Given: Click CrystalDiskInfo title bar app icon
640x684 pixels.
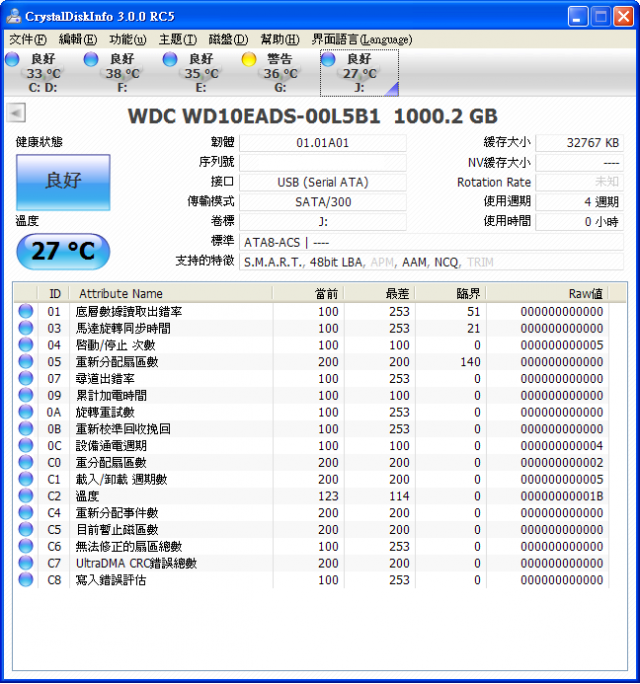Looking at the screenshot, I should tap(13, 16).
